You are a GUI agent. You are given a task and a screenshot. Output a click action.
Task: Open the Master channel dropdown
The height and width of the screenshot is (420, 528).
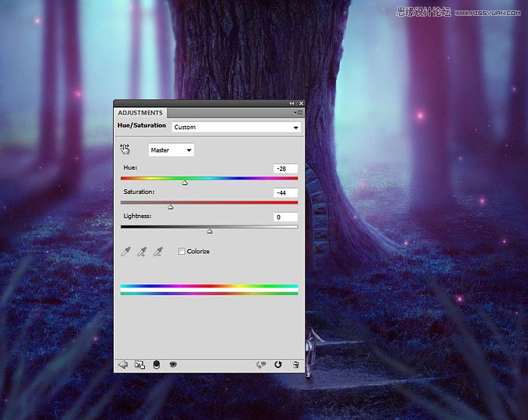point(171,150)
